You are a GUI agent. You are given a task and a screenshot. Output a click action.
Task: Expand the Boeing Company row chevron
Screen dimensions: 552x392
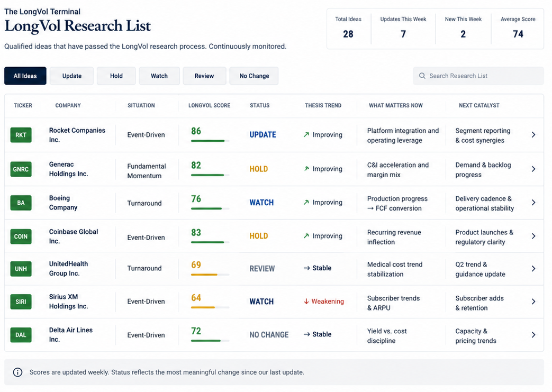533,202
